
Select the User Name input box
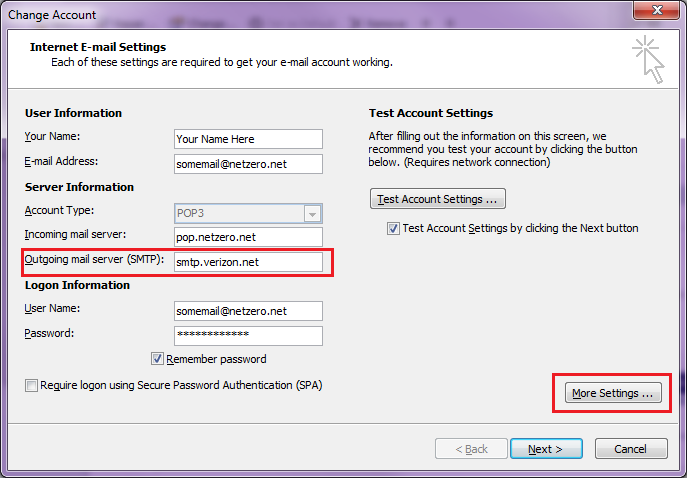(247, 311)
